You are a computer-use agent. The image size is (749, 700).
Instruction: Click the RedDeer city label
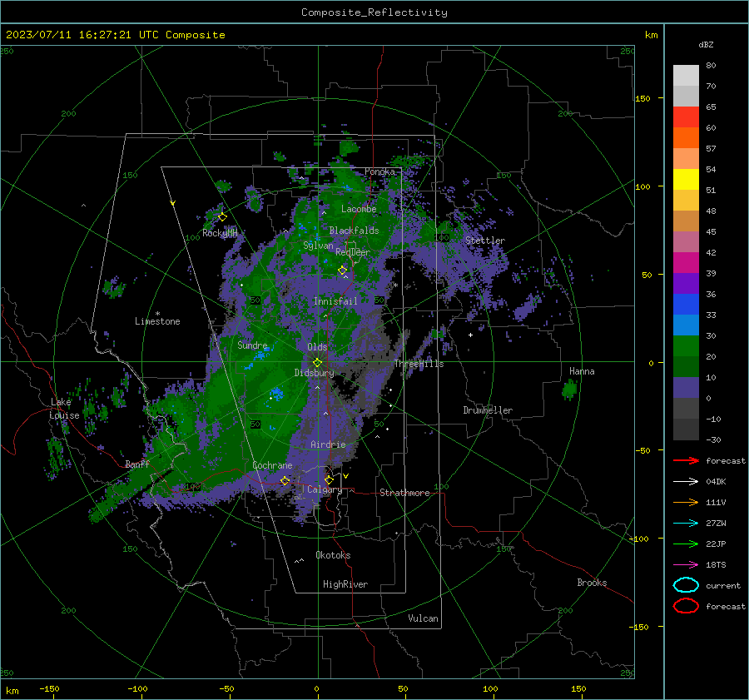point(353,252)
